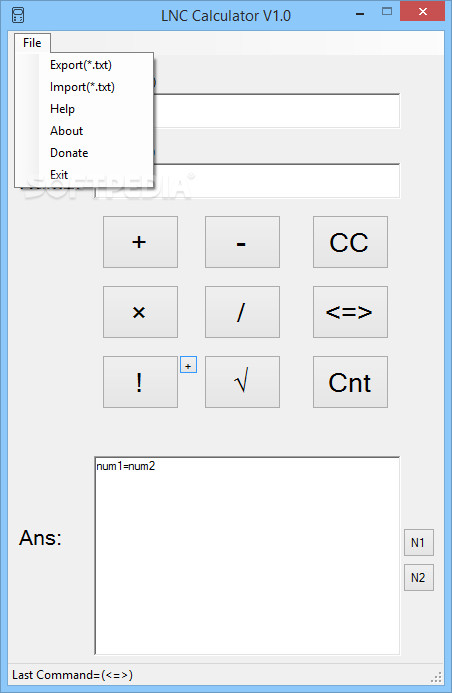Click the calculator app icon in title bar
Viewport: 452px width, 693px height.
(x=18, y=15)
